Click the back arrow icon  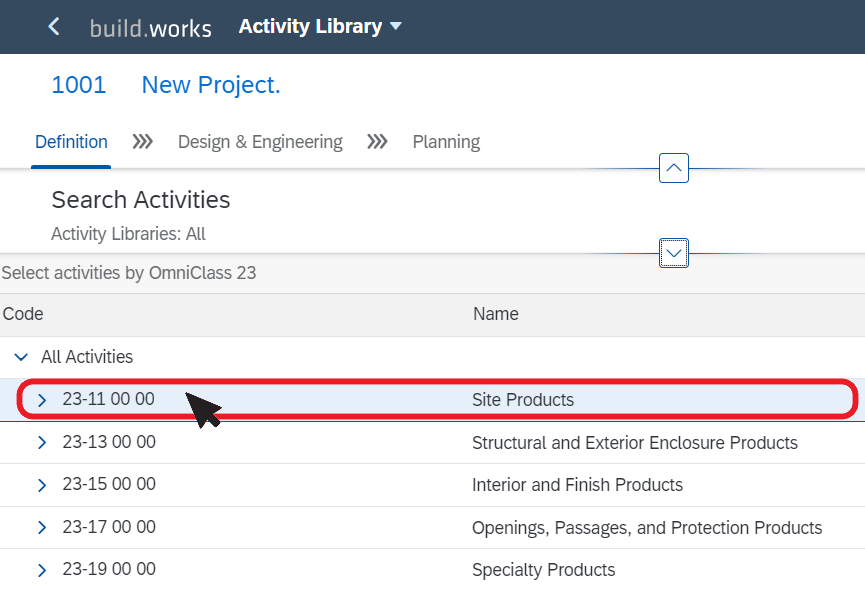click(54, 26)
